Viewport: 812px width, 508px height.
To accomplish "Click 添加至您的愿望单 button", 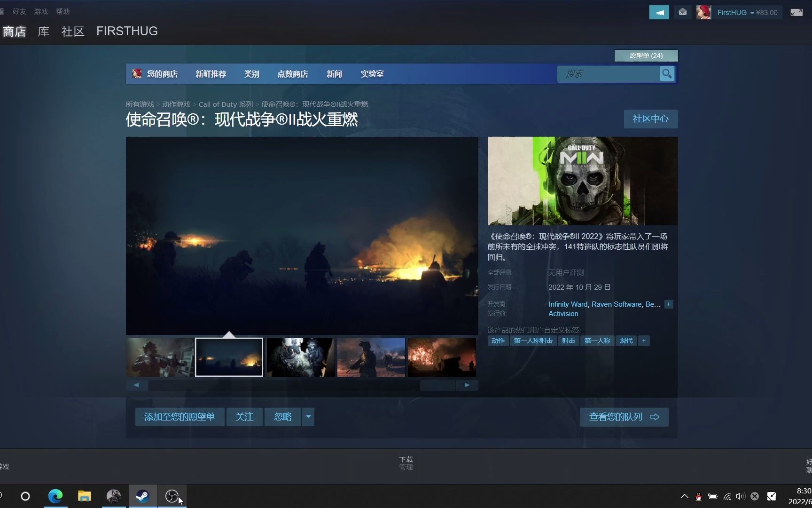I will (180, 417).
